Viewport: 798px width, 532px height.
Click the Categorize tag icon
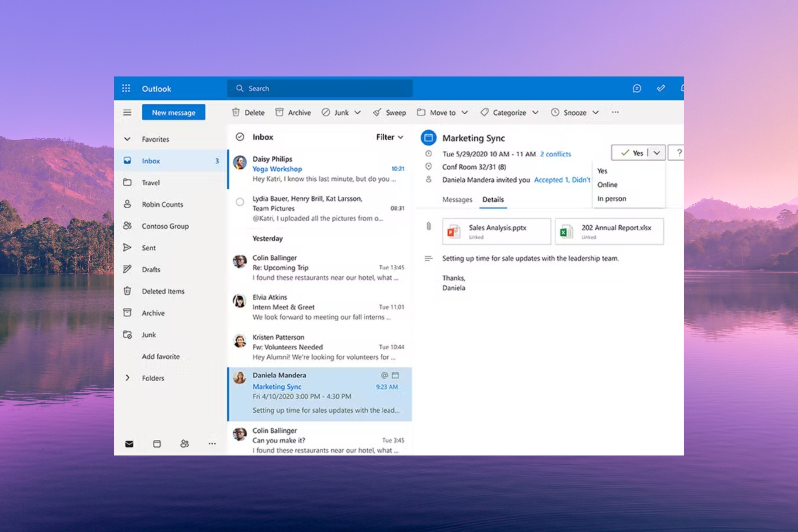(484, 112)
